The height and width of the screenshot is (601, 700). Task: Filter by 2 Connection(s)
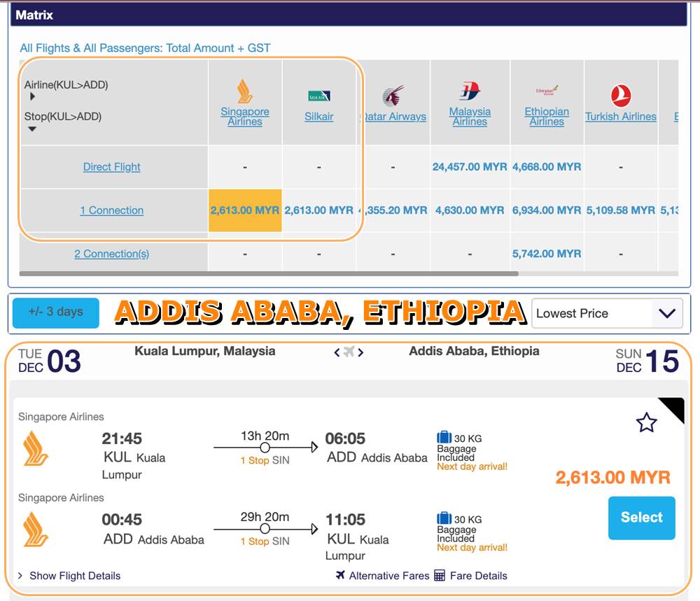coord(111,254)
